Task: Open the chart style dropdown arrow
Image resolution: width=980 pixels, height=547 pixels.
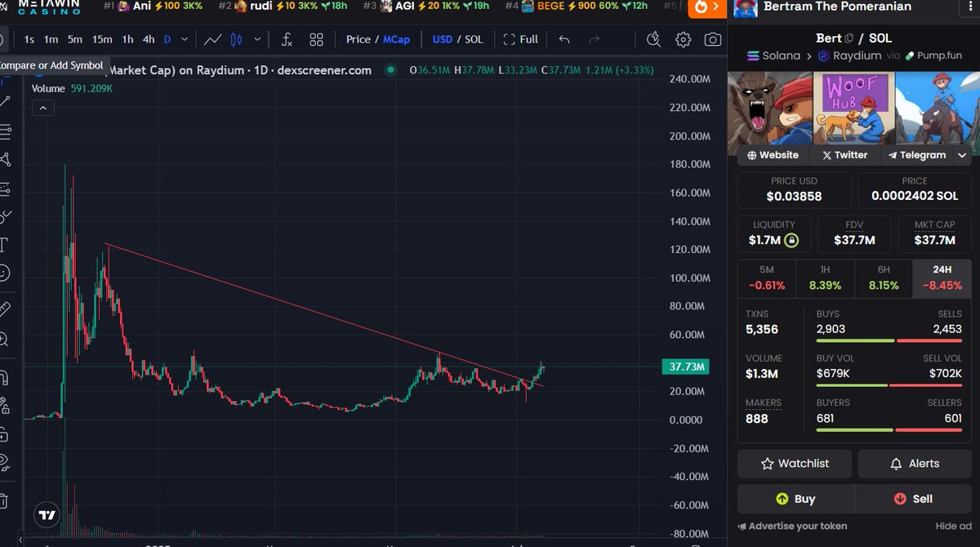Action: pyautogui.click(x=257, y=39)
